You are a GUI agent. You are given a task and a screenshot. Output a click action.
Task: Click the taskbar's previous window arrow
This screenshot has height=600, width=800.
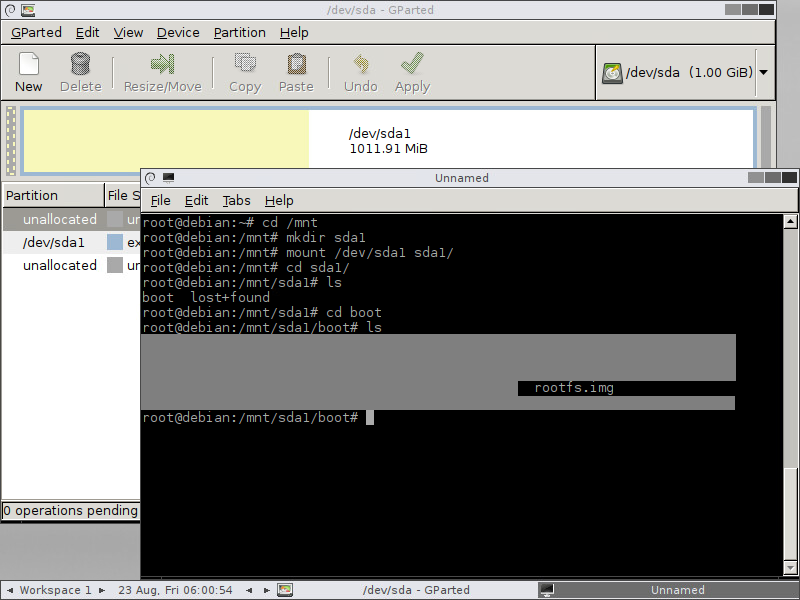pos(249,590)
